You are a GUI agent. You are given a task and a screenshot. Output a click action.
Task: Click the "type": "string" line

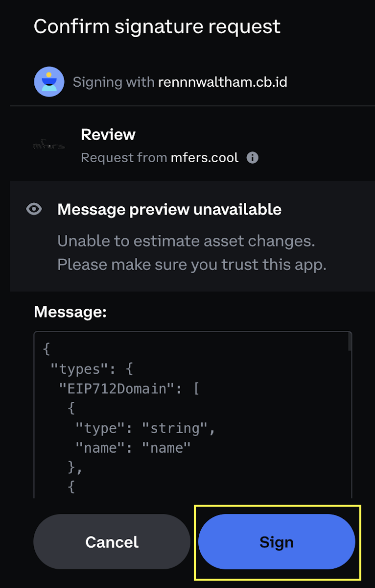click(145, 428)
